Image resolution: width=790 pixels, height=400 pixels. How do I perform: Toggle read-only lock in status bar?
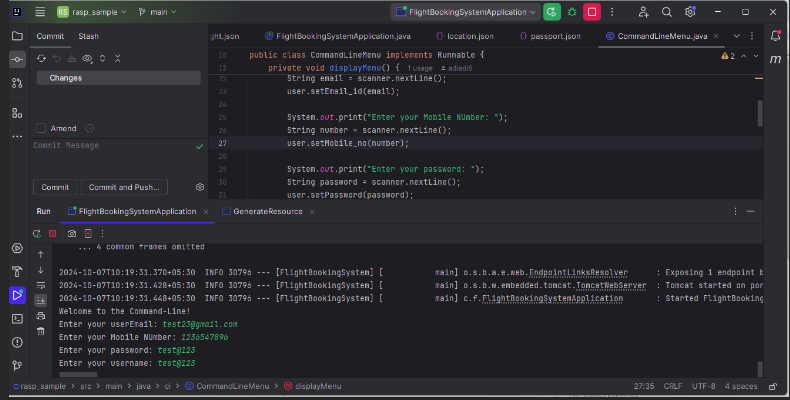pyautogui.click(x=773, y=386)
